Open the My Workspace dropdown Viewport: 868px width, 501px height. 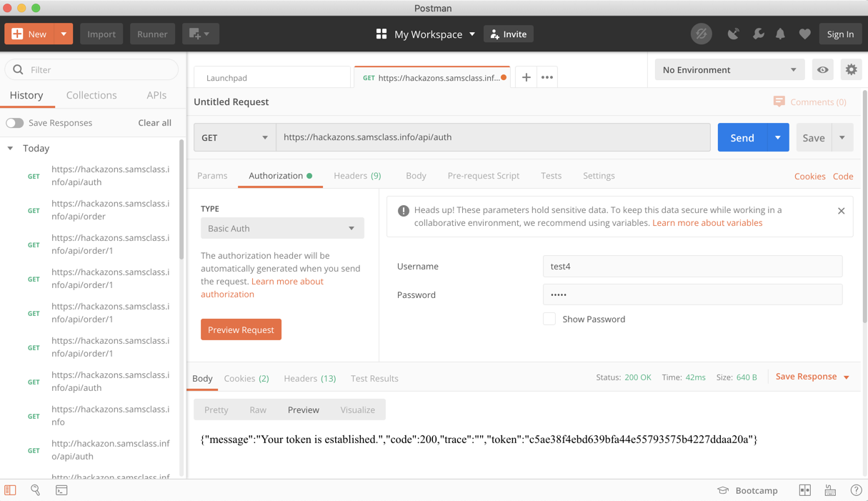pyautogui.click(x=426, y=34)
